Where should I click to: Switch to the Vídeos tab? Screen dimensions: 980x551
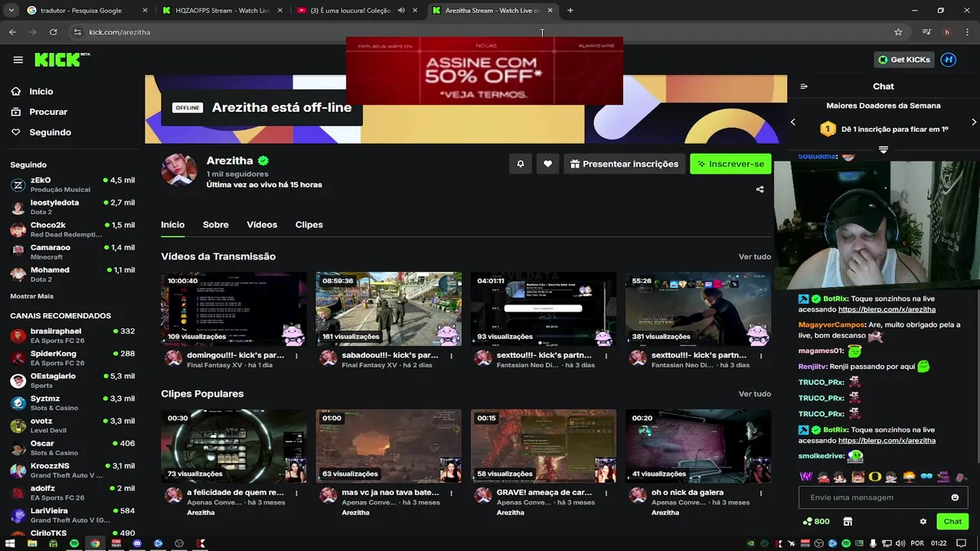coord(262,224)
